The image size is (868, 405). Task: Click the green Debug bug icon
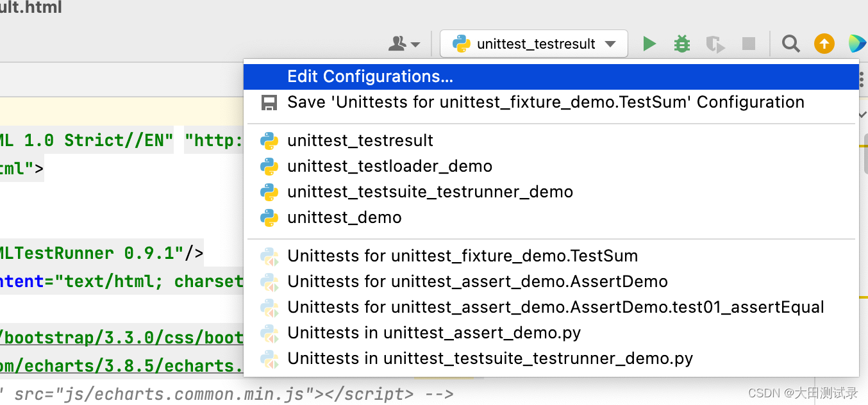click(681, 44)
